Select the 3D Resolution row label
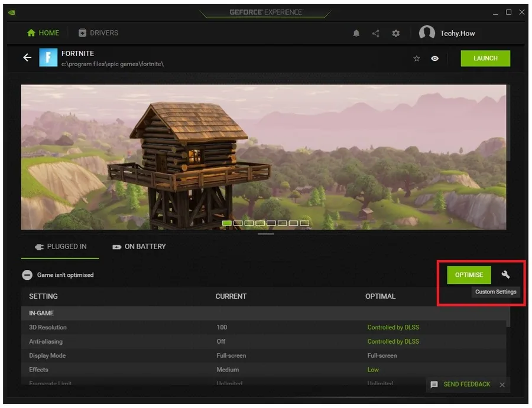This screenshot has height=408, width=532. [x=48, y=327]
